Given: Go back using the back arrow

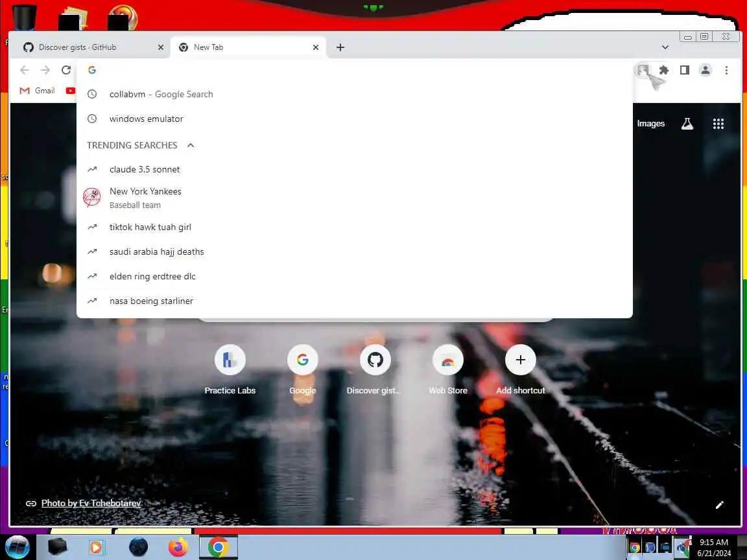Looking at the screenshot, I should [x=24, y=70].
